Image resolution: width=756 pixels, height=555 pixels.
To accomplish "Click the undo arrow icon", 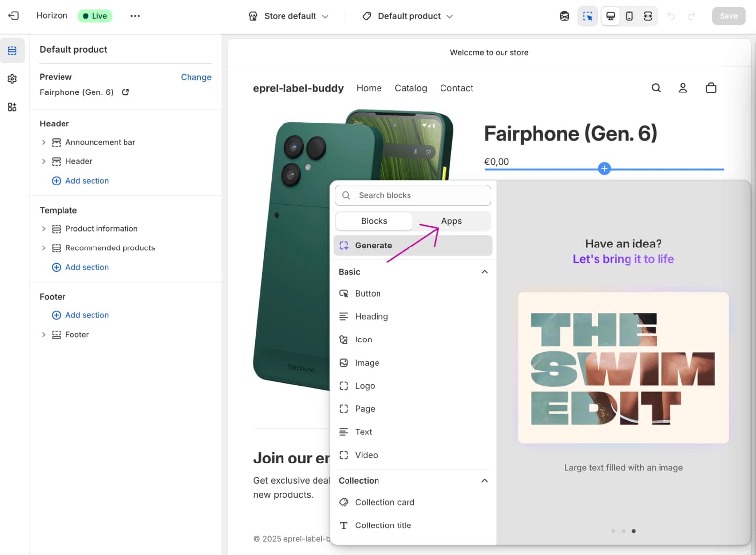I will pos(671,16).
